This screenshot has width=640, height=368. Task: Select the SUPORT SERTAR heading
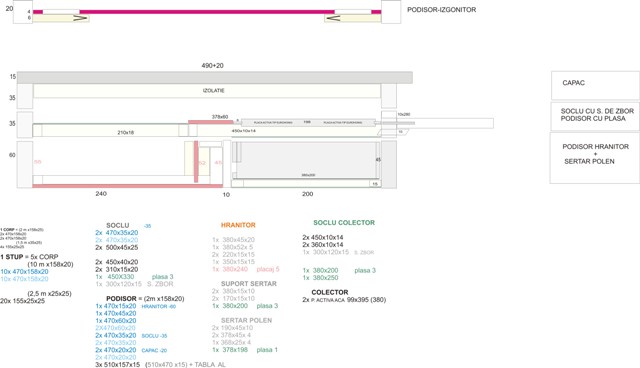[249, 284]
